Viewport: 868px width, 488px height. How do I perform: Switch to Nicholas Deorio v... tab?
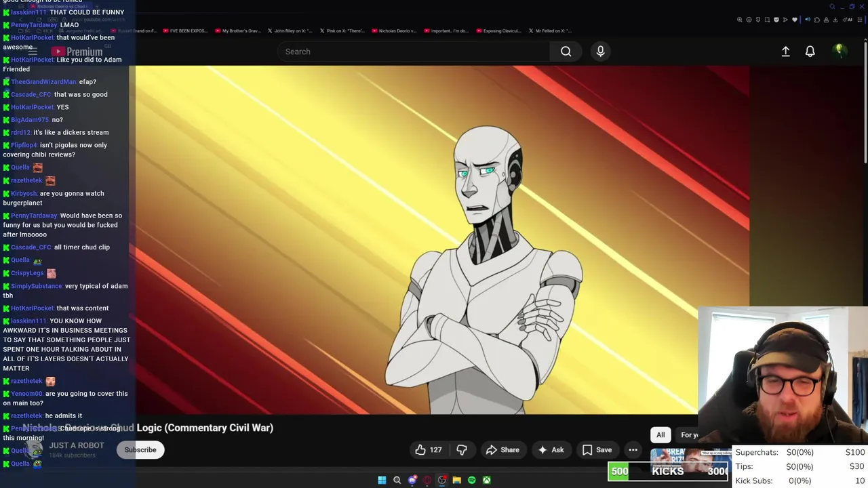click(395, 30)
